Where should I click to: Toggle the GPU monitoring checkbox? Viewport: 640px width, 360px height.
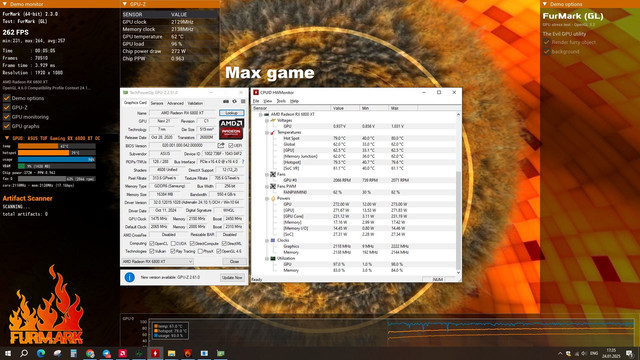coord(7,117)
